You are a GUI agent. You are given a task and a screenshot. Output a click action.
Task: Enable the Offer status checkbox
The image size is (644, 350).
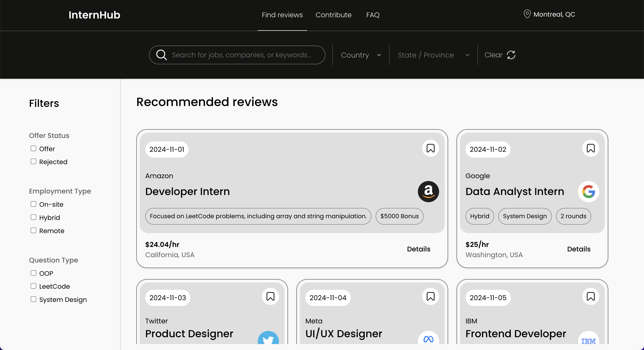[x=33, y=149]
